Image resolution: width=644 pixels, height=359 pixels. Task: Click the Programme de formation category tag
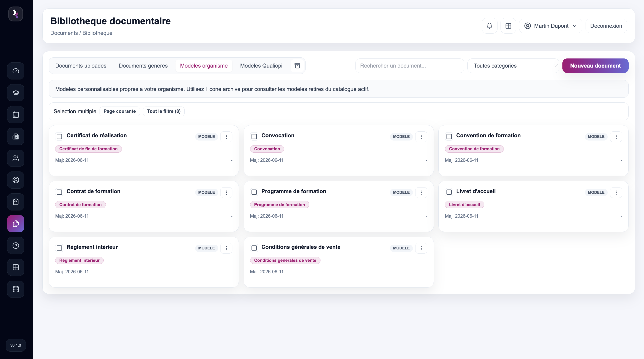coord(280,205)
